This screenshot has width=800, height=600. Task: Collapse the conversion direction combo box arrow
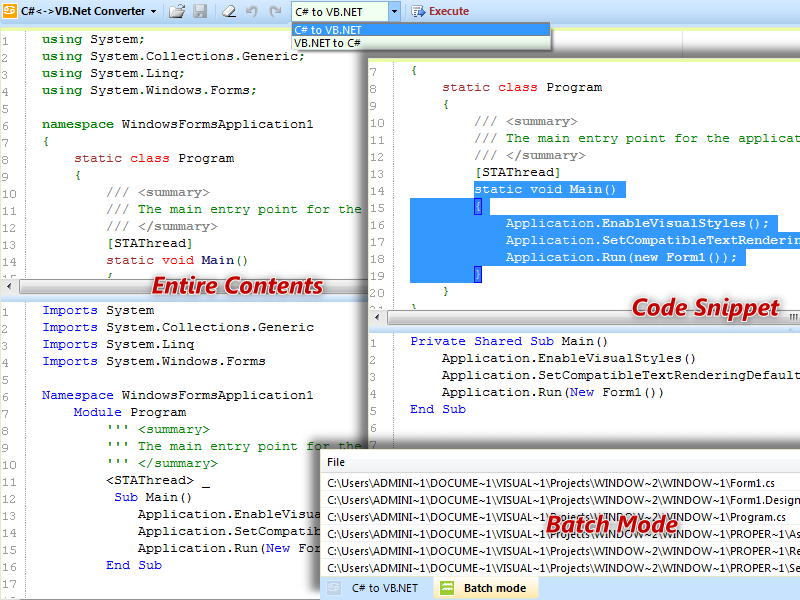tap(394, 11)
